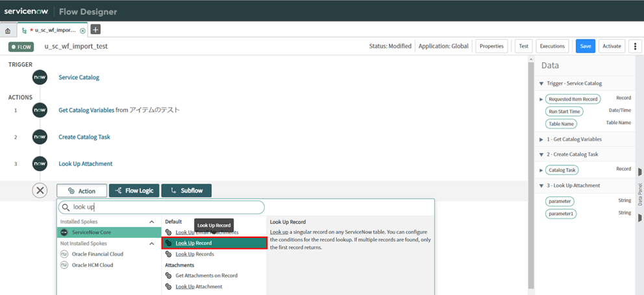The height and width of the screenshot is (295, 644).
Task: Select the Action button
Action: pyautogui.click(x=82, y=191)
